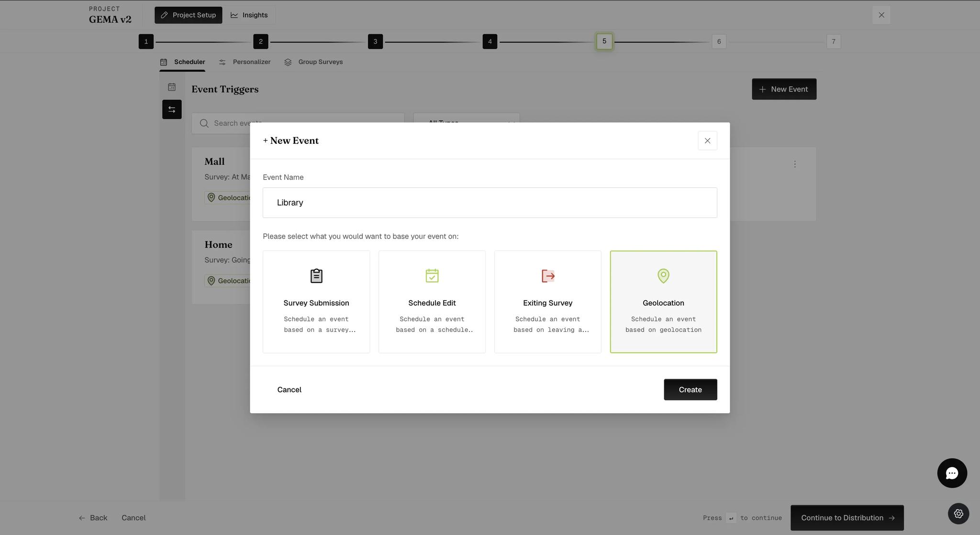Go to step 2 in progress bar

tap(260, 42)
